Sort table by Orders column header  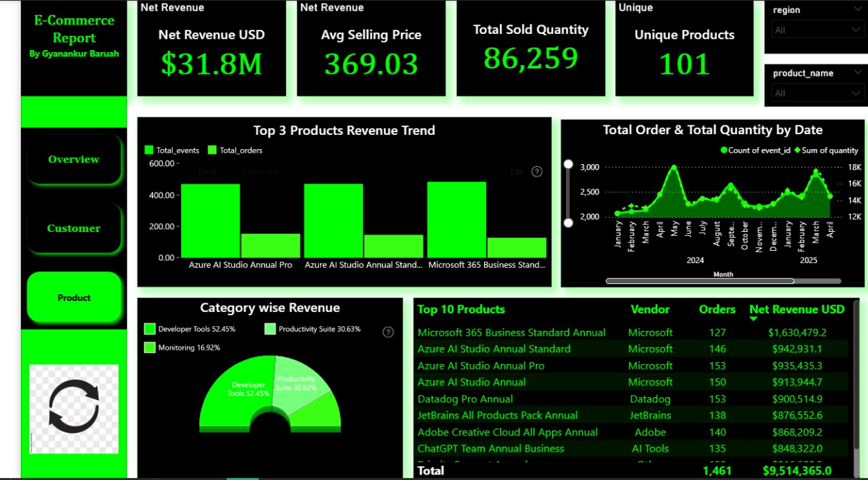click(717, 309)
